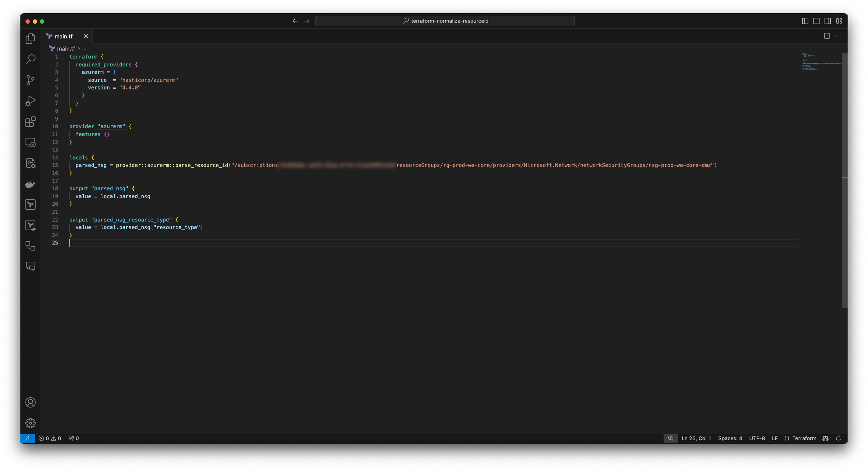Open the Extensions view
The width and height of the screenshot is (868, 470).
click(x=30, y=122)
